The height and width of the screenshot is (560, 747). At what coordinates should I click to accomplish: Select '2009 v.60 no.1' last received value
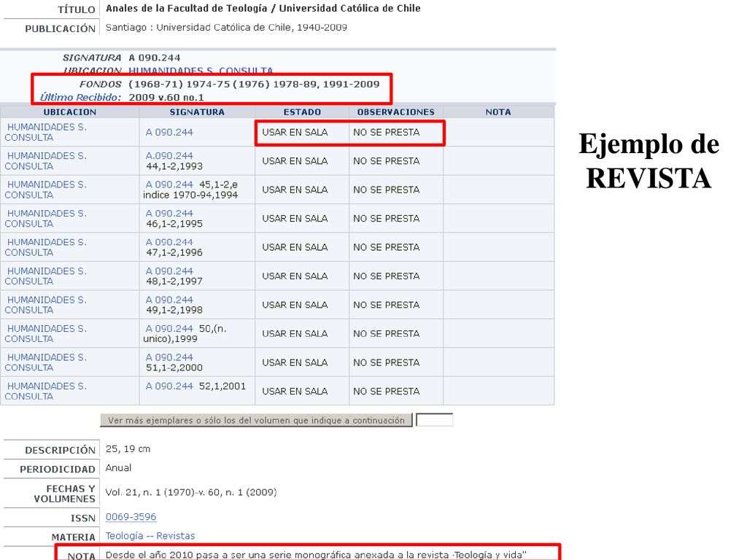click(166, 98)
